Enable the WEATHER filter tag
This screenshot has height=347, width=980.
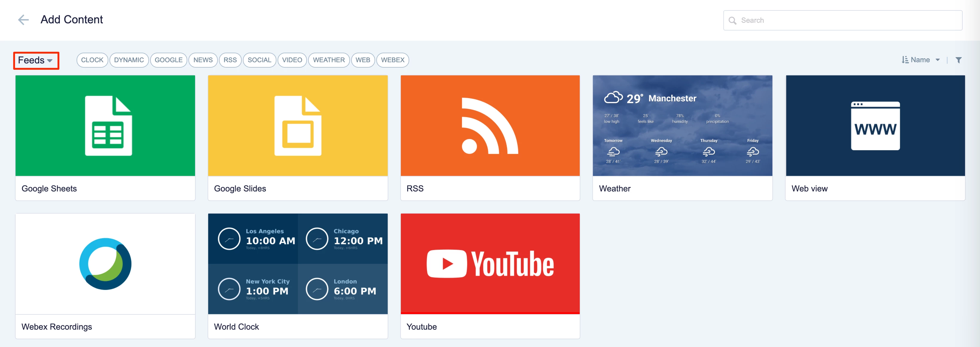pyautogui.click(x=328, y=60)
